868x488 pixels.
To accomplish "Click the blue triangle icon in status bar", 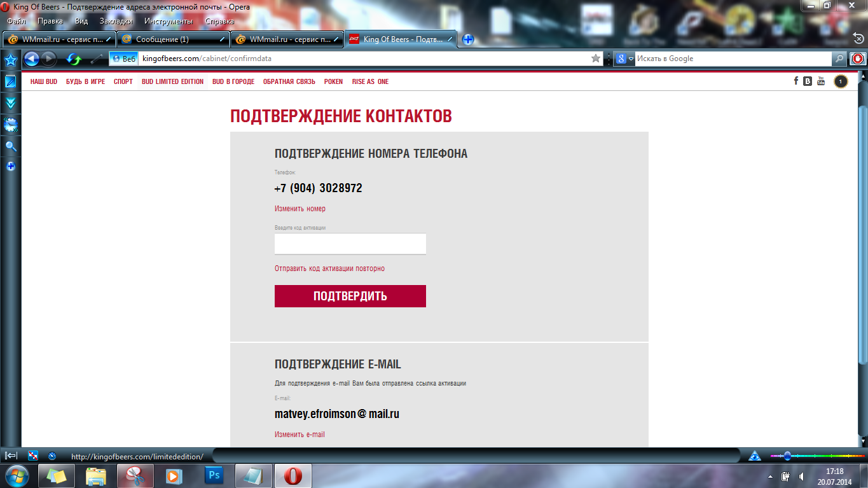I will (755, 456).
